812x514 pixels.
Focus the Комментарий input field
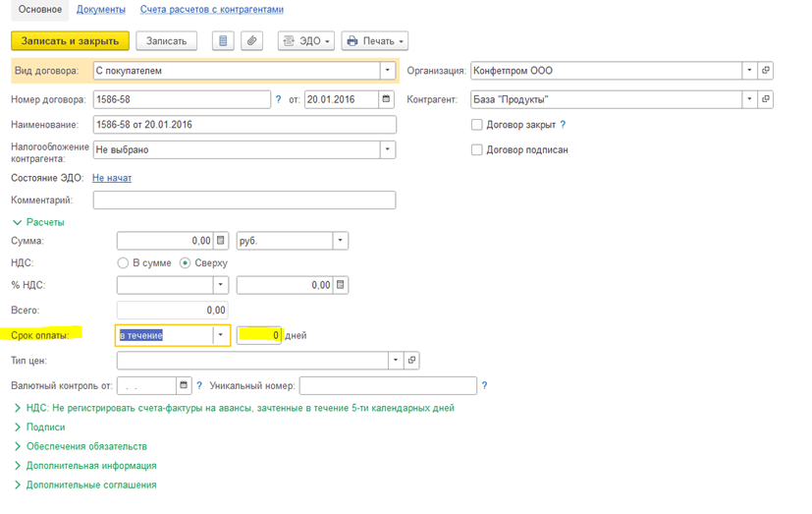(x=244, y=200)
